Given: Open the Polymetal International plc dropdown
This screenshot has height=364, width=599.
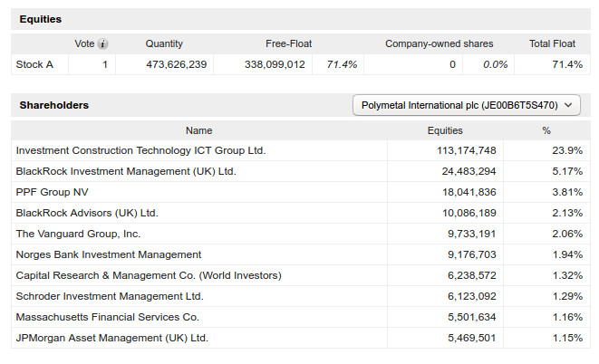Looking at the screenshot, I should [467, 105].
